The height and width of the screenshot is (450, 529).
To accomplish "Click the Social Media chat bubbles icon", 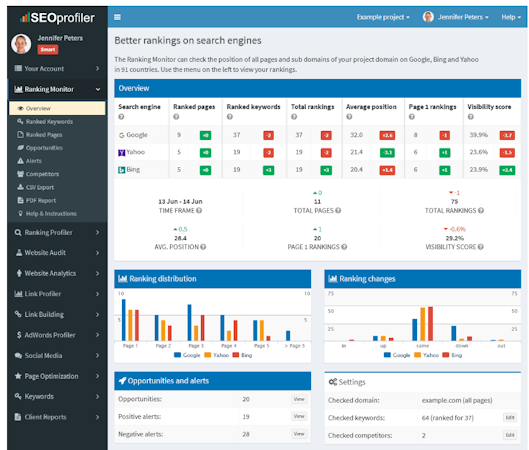I will tap(18, 356).
